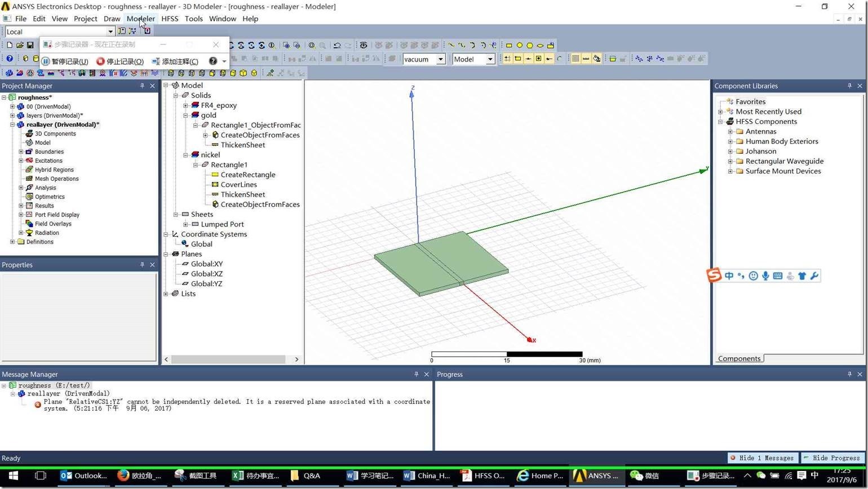Image resolution: width=868 pixels, height=489 pixels.
Task: Open the Local coordinate dropdown
Action: click(110, 32)
